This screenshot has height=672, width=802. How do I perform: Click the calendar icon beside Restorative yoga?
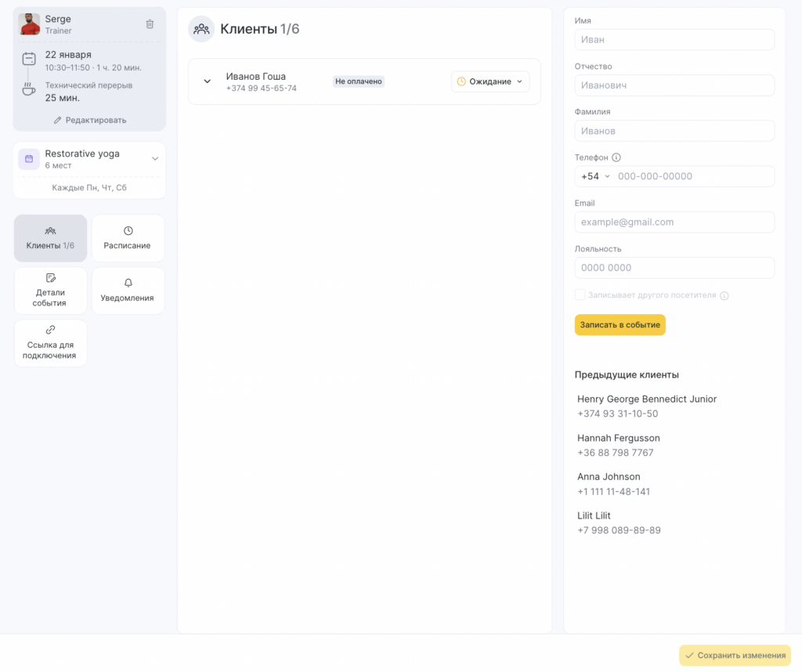(x=29, y=159)
